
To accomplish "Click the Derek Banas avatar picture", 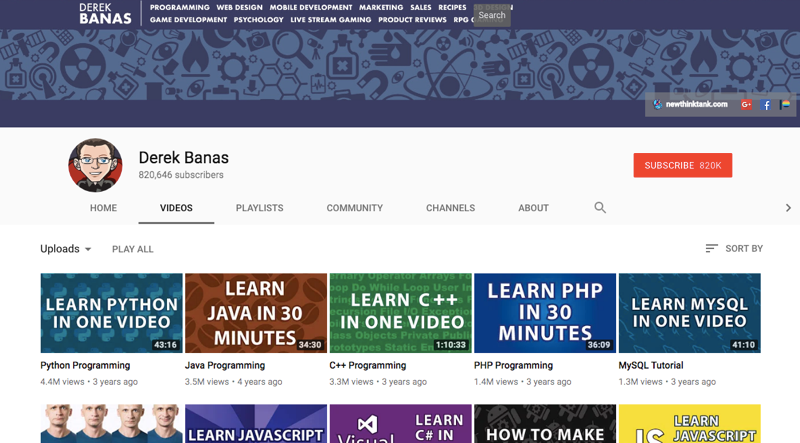I will click(x=95, y=165).
